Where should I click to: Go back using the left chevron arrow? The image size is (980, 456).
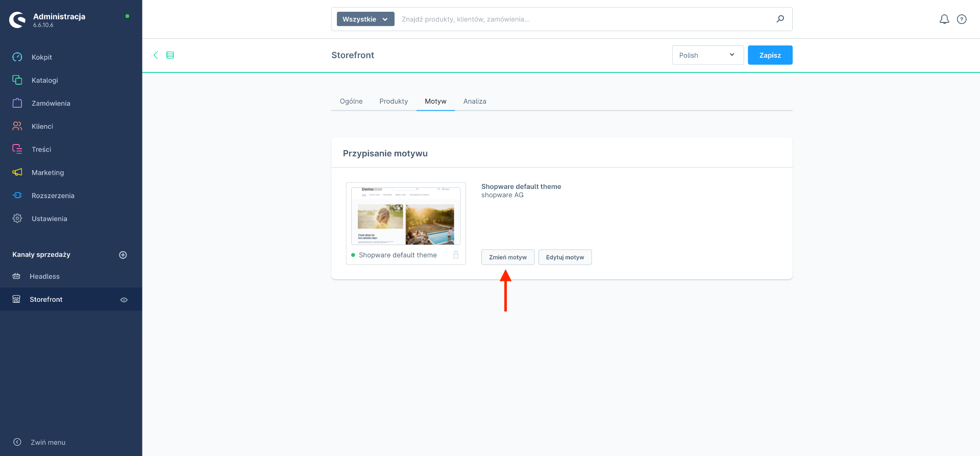156,55
